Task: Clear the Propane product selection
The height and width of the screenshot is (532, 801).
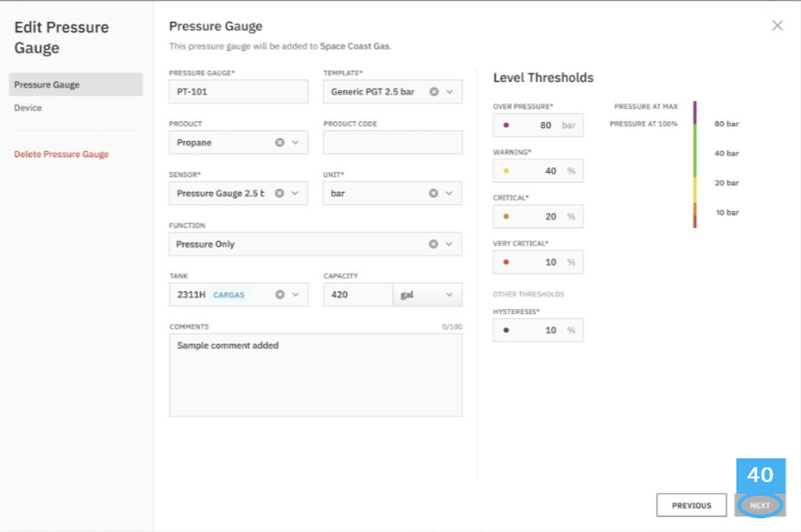Action: pos(279,143)
